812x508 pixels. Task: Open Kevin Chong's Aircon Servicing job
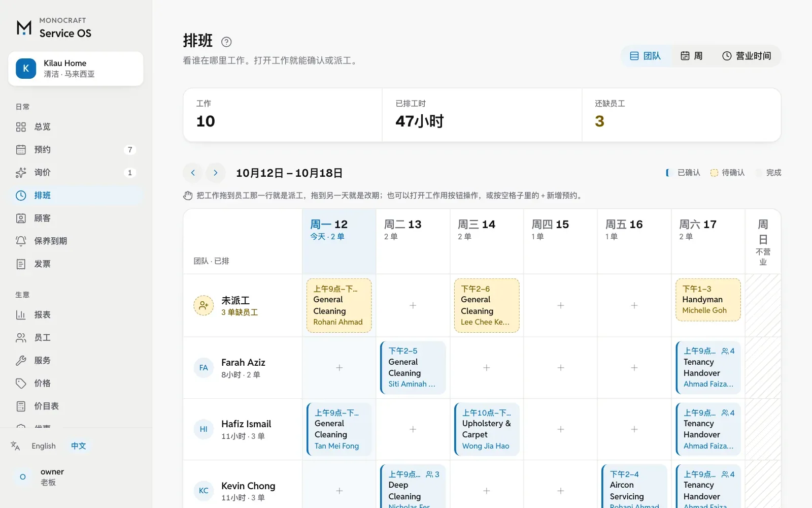(x=634, y=487)
